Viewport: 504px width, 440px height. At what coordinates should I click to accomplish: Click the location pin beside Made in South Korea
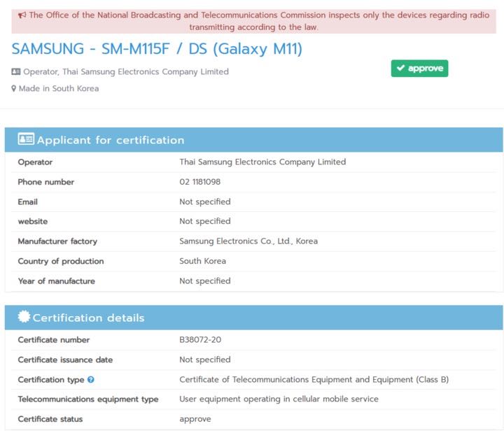pos(13,88)
